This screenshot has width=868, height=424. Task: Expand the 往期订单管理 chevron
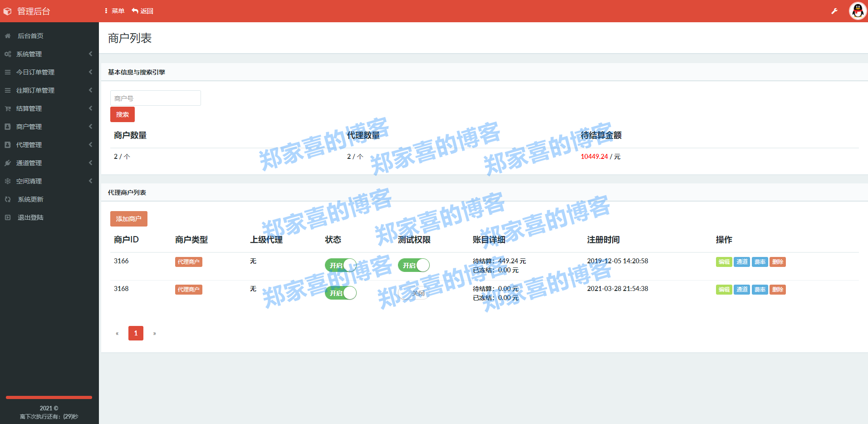coord(90,90)
